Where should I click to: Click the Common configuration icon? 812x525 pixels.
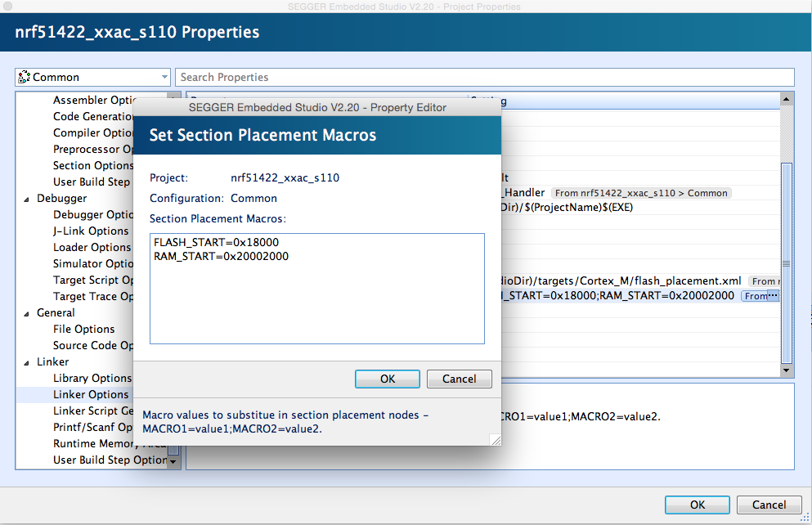point(24,77)
